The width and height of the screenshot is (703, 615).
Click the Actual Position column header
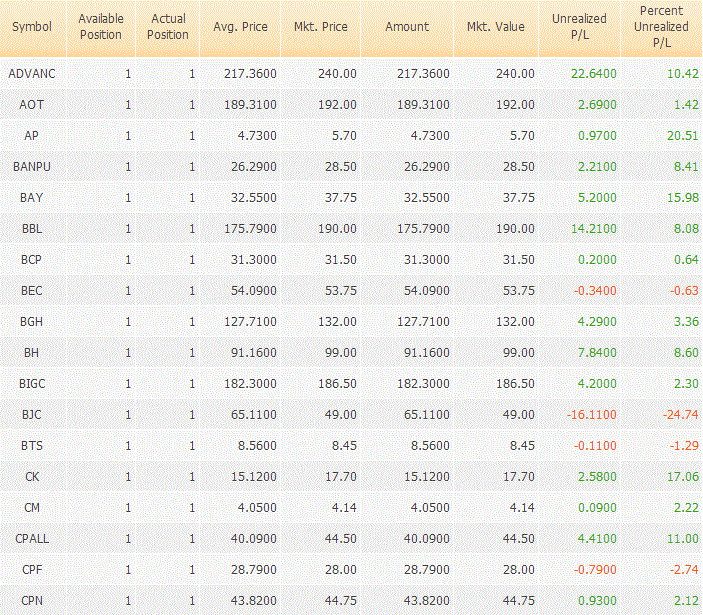(x=168, y=27)
